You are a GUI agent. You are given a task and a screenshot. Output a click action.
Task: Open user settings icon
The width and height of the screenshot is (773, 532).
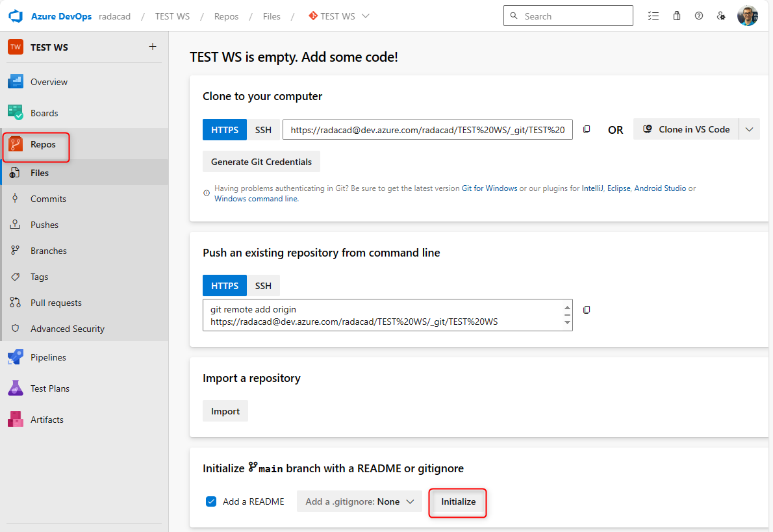721,16
